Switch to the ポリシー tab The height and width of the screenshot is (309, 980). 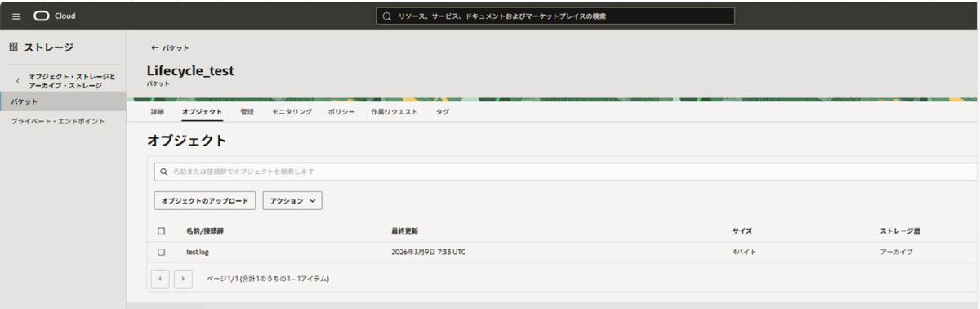[x=341, y=111]
